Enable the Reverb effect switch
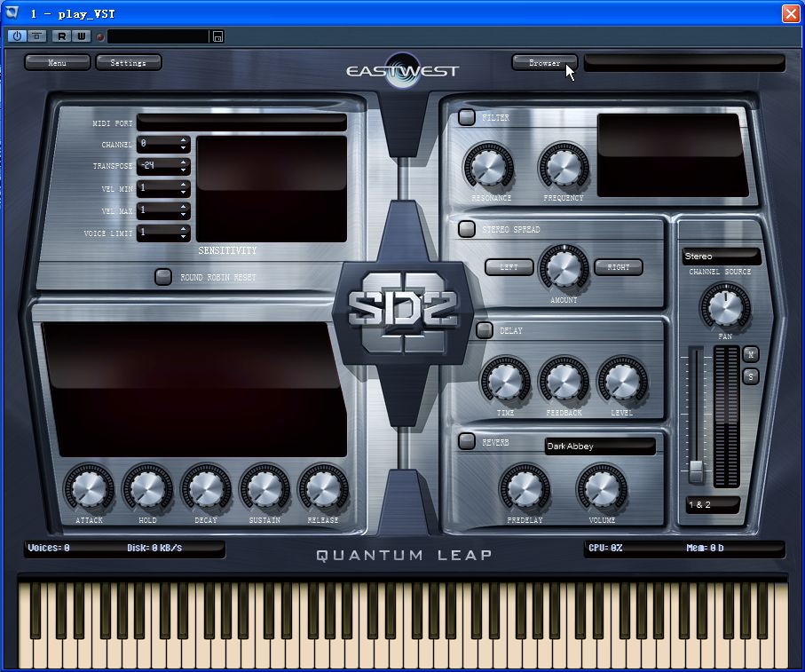Screen dimensions: 805x672 (x=467, y=441)
